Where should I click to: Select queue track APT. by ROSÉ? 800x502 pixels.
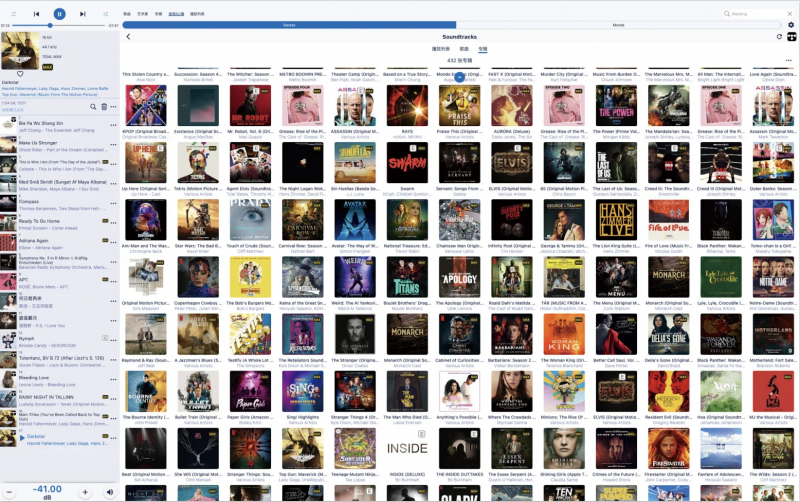click(x=60, y=282)
